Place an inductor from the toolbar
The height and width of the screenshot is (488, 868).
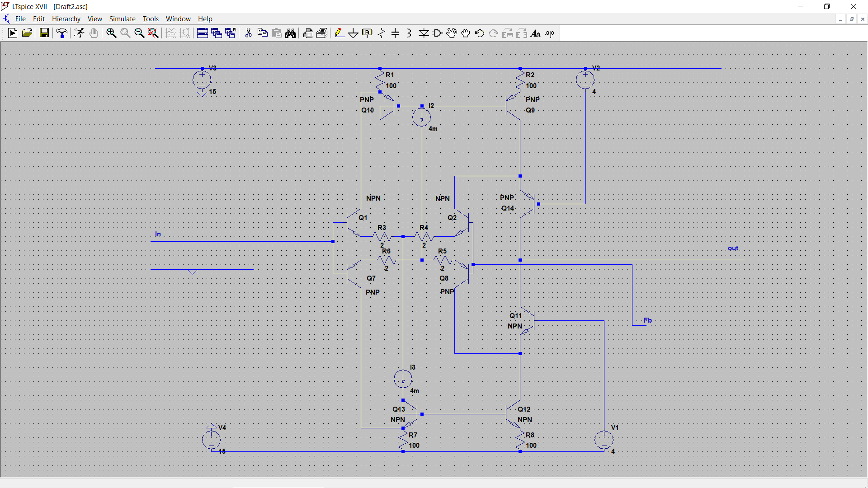click(409, 33)
